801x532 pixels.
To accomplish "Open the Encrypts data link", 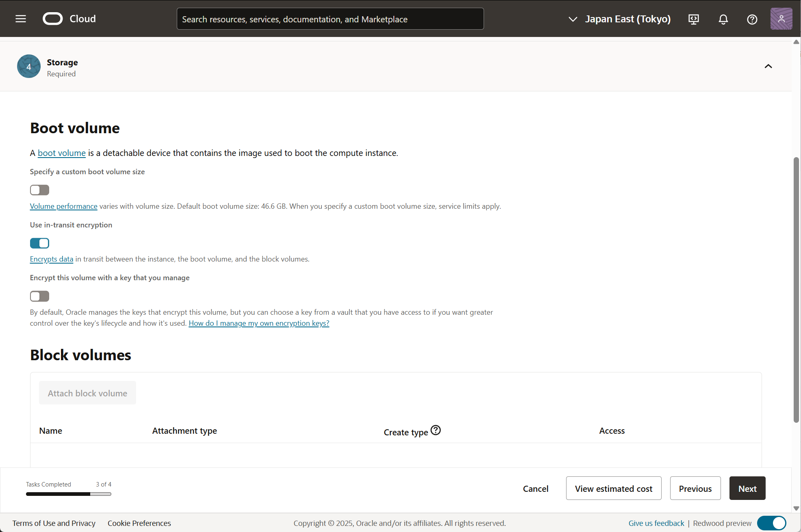I will point(52,259).
